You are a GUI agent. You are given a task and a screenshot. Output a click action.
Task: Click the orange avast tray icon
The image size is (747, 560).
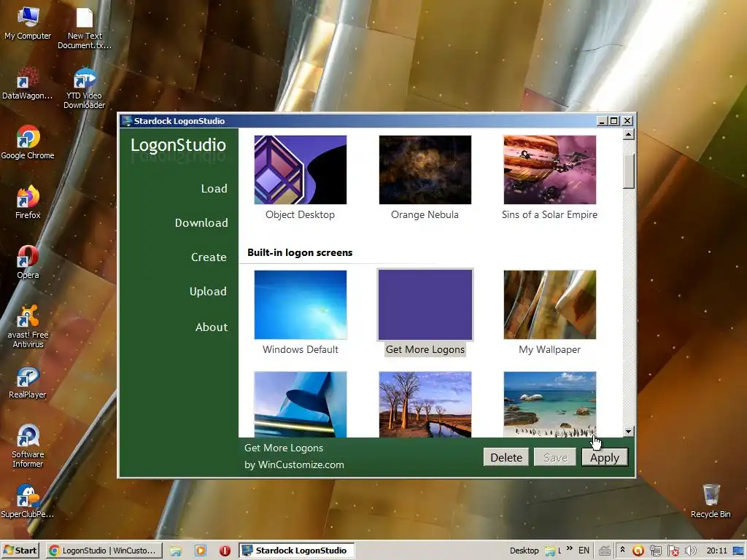tap(638, 551)
